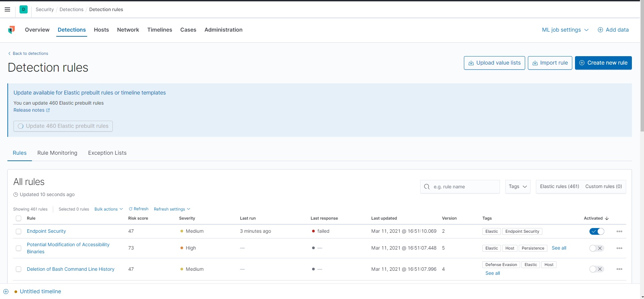Switch to the Rule Monitoring tab
Image resolution: width=644 pixels, height=299 pixels.
pos(57,153)
